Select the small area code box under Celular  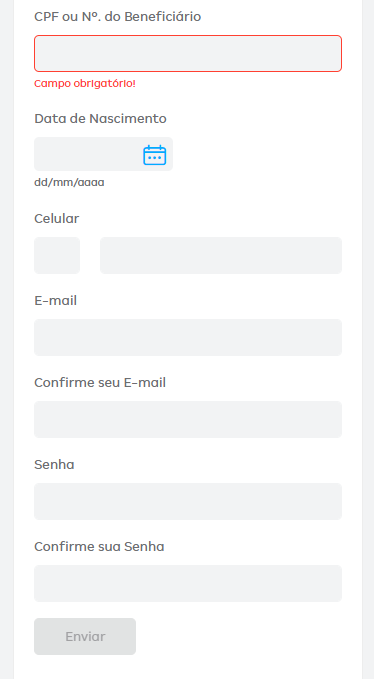57,255
